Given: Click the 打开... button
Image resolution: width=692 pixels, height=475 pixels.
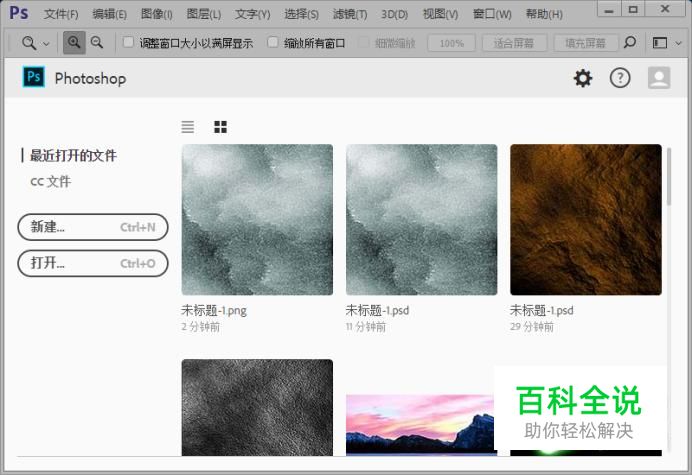Looking at the screenshot, I should click(93, 263).
